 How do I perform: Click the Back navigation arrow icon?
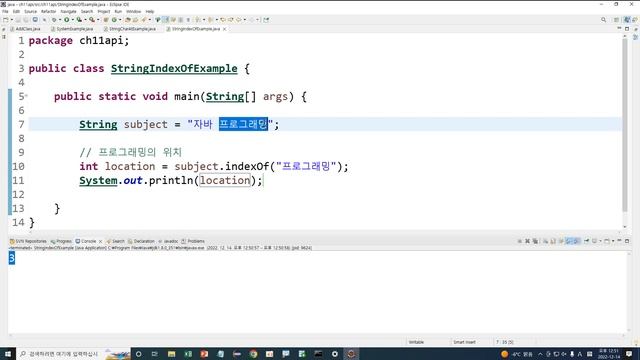pyautogui.click(x=238, y=20)
